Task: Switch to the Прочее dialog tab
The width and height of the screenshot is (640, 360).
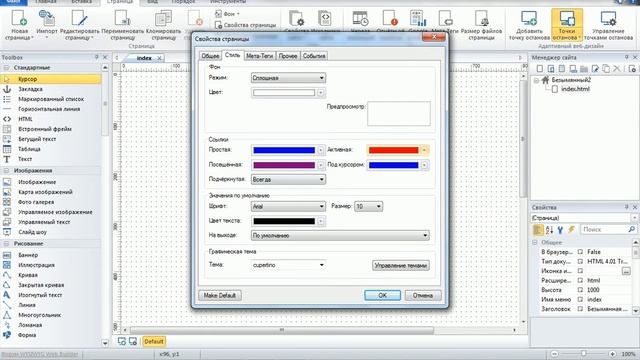Action: (288, 56)
